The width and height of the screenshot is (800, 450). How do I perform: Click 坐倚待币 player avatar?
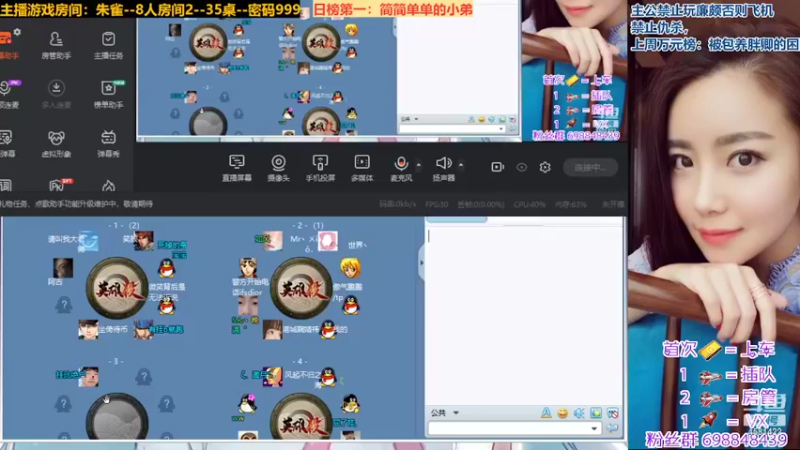[x=88, y=330]
